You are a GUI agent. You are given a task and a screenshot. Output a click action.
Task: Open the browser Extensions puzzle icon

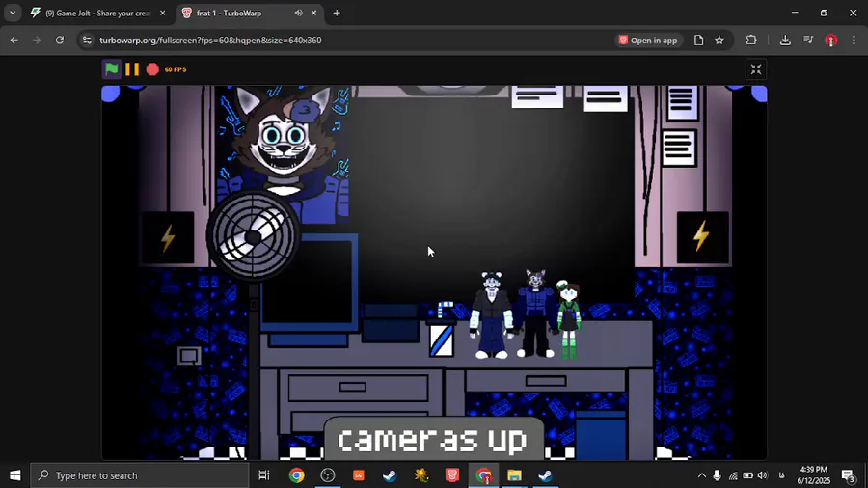tap(751, 40)
